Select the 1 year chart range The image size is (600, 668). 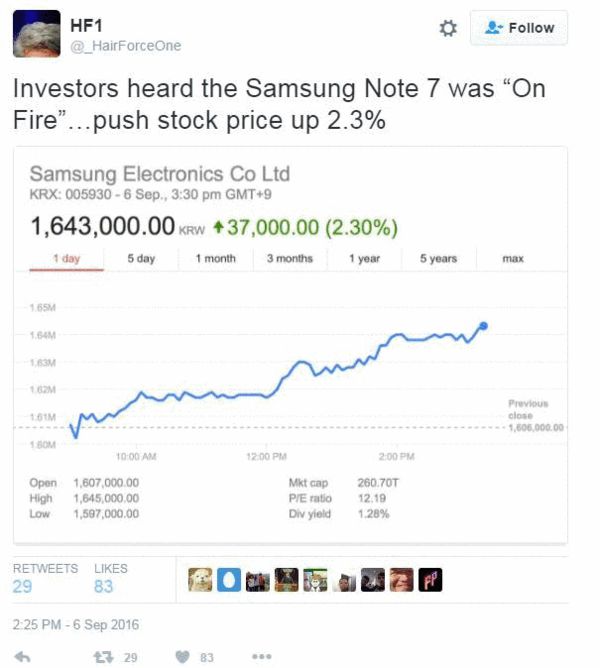364,258
